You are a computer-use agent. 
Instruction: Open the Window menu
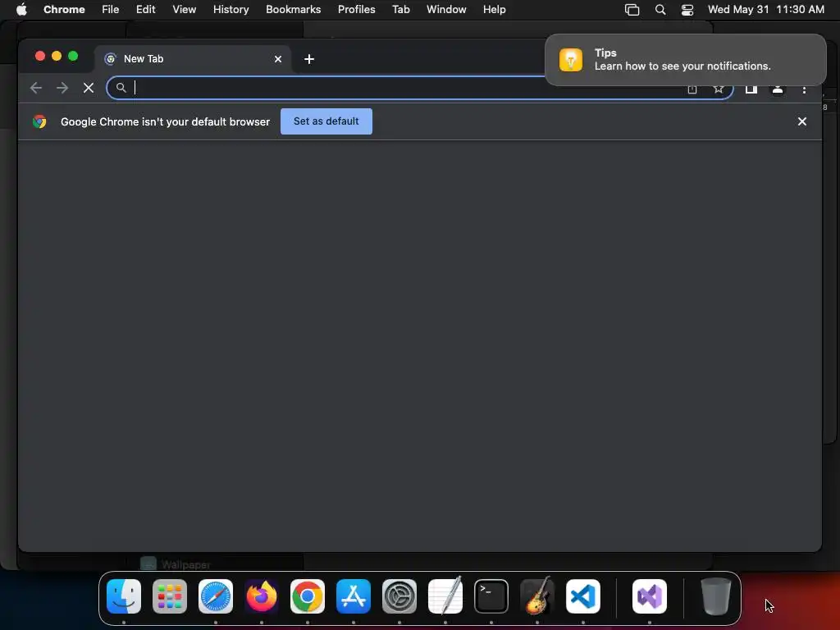[446, 10]
